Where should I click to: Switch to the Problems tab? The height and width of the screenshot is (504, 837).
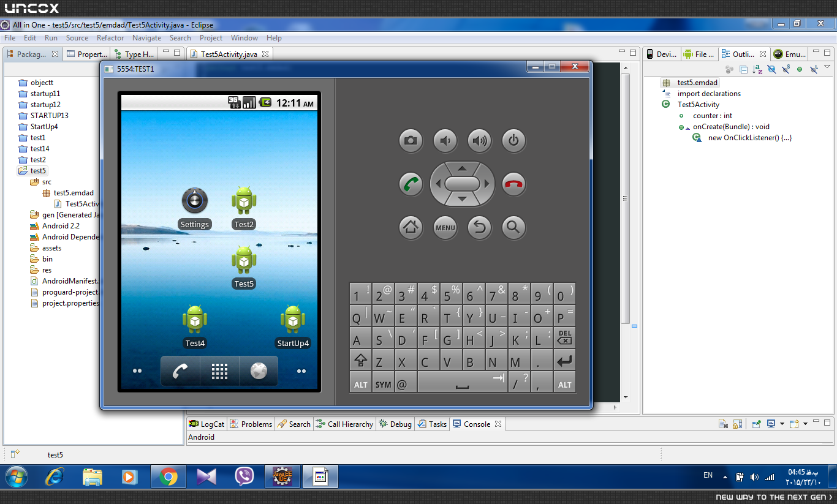(251, 424)
